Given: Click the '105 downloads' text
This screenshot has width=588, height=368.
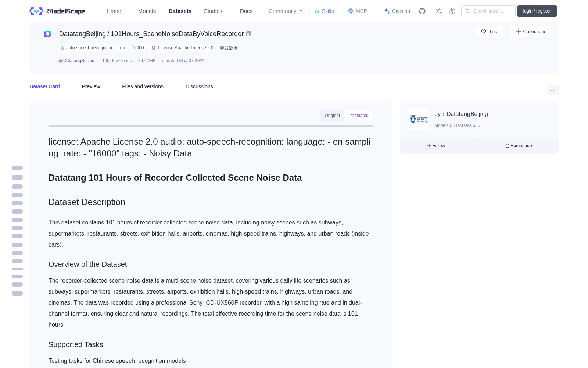Looking at the screenshot, I should (117, 61).
